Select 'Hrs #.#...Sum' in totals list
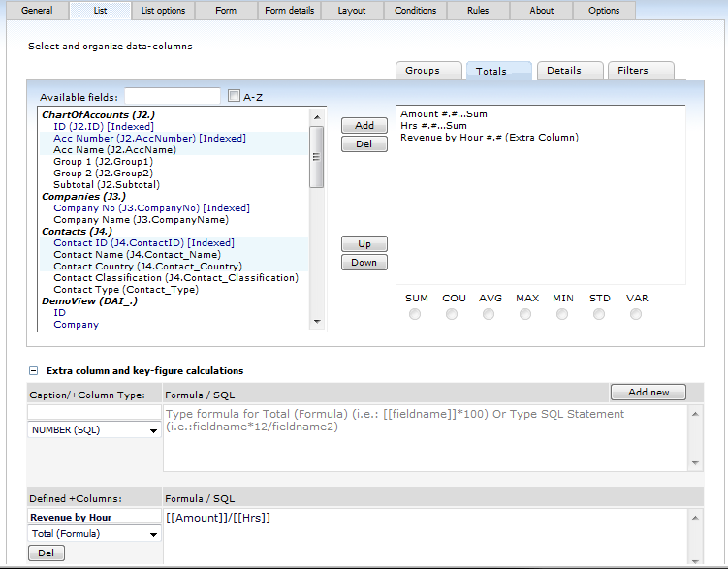This screenshot has width=728, height=569. click(433, 126)
